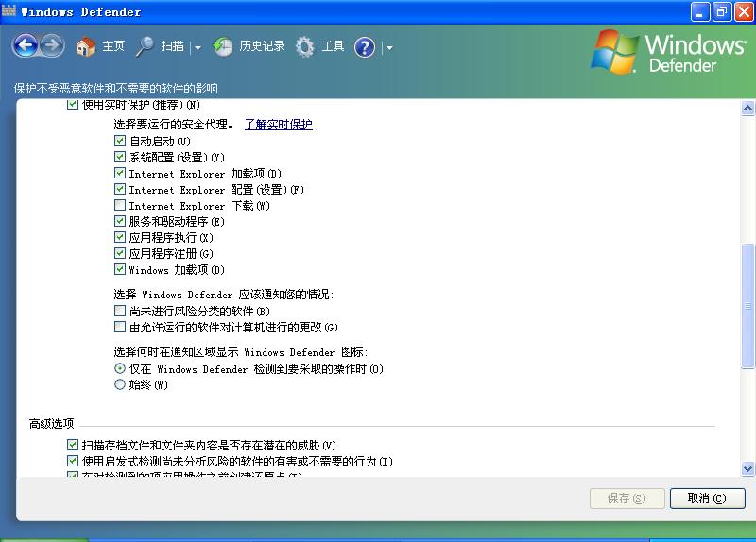The height and width of the screenshot is (542, 756).
Task: Click the green Back arrow button
Action: (25, 45)
